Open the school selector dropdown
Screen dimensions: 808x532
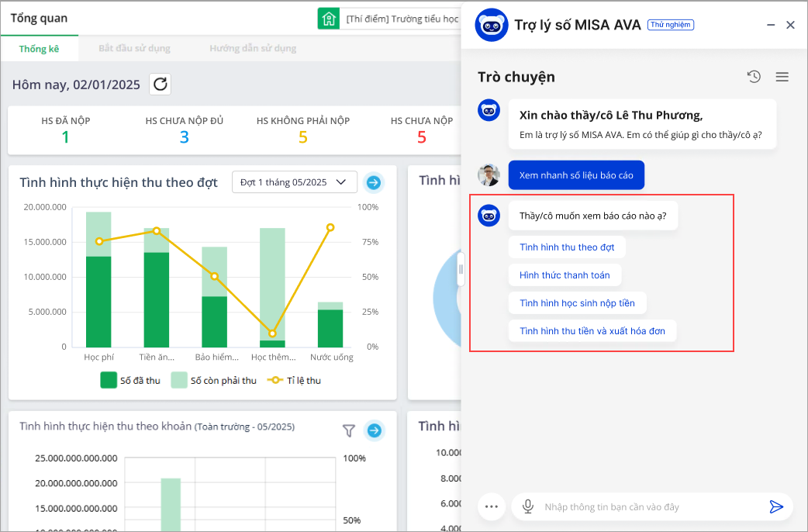[x=389, y=19]
